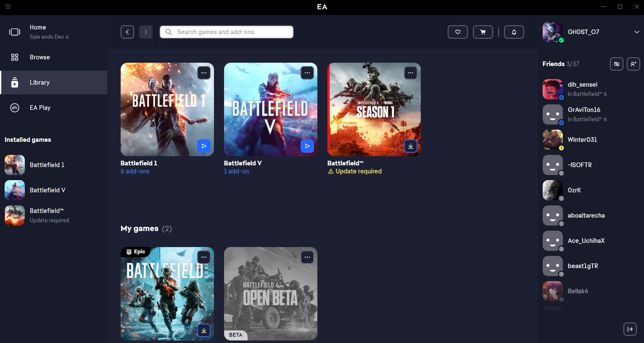Screen dimensions: 644x343
Task: Click Bellak4's avatar picture
Action: coord(553,291)
